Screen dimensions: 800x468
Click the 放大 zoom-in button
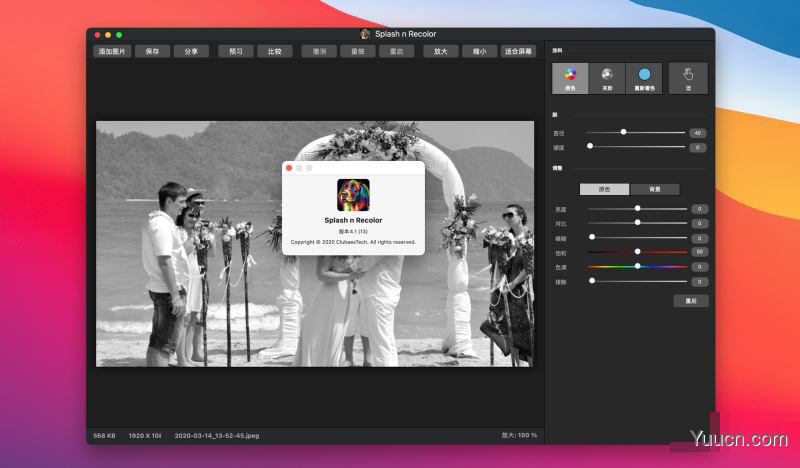(x=441, y=51)
